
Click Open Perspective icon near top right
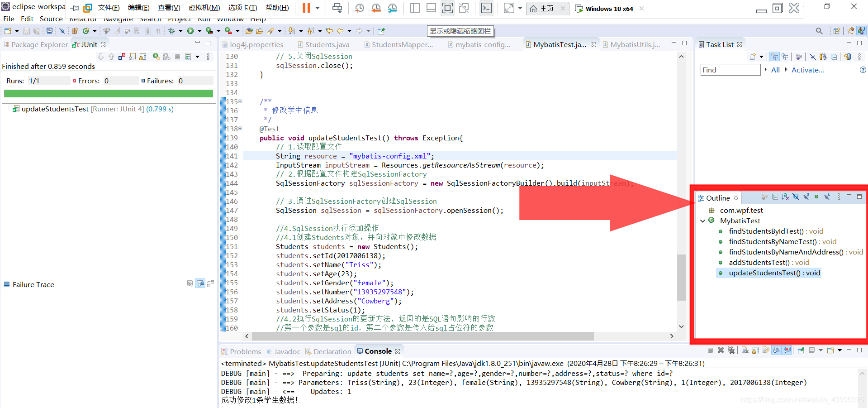pos(836,31)
